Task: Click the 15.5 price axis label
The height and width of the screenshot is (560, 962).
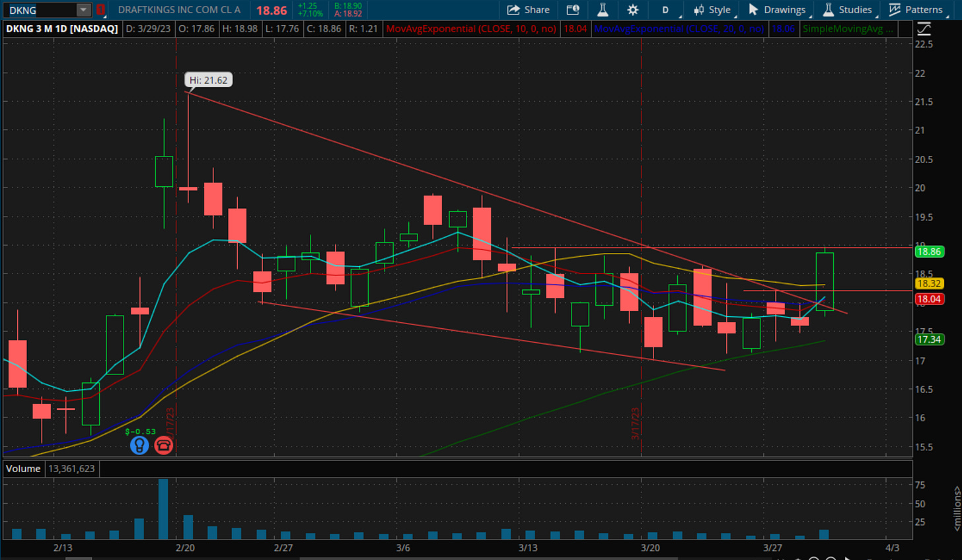Action: pyautogui.click(x=924, y=447)
